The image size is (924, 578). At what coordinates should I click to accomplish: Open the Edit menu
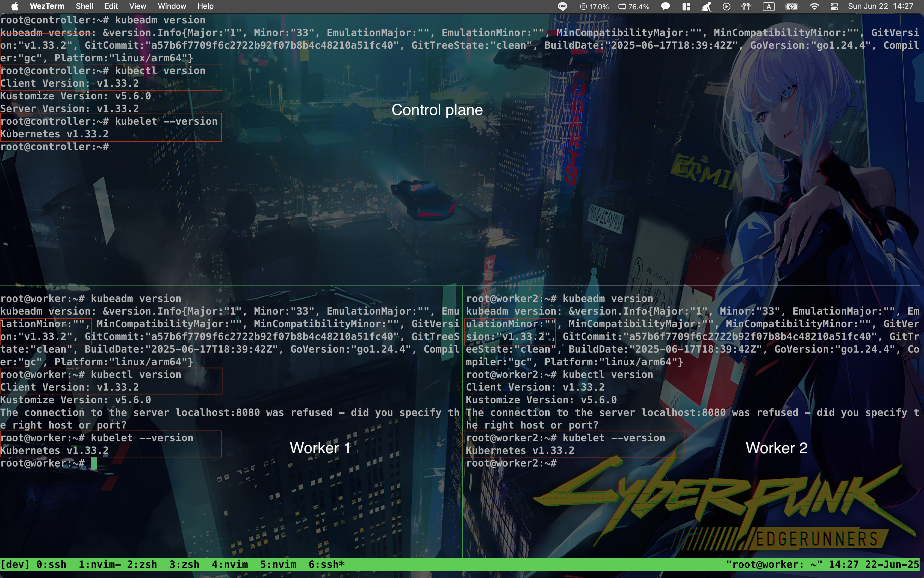[x=111, y=7]
